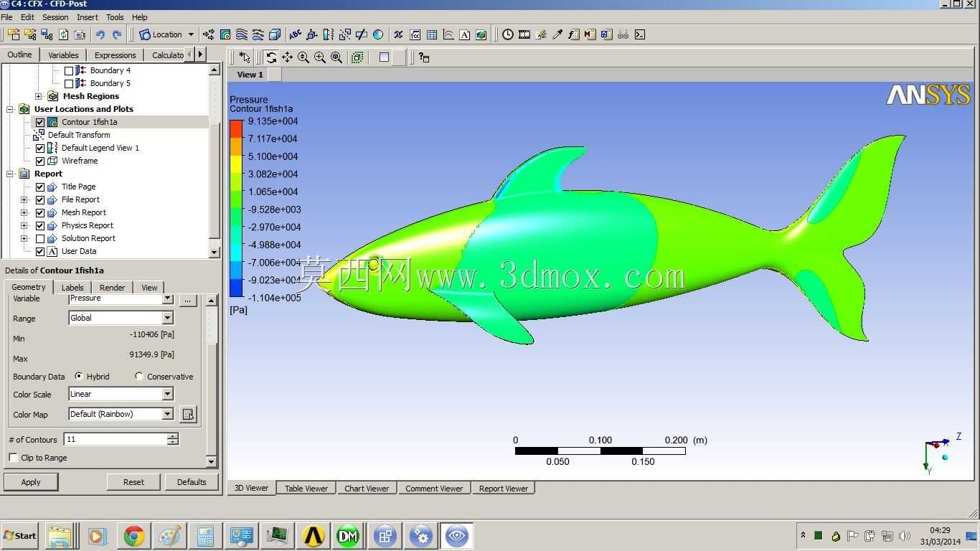Check the Solution Report checkbox
This screenshot has width=980, height=551.
point(40,238)
